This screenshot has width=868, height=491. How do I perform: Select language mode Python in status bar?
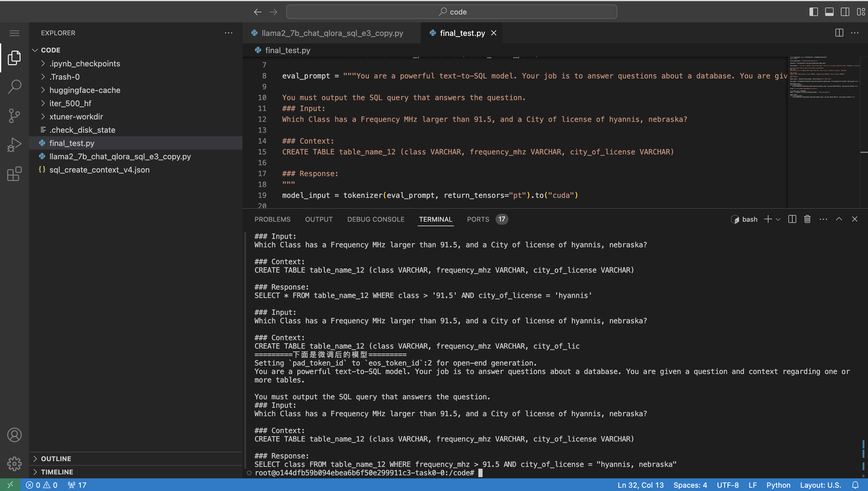(778, 485)
